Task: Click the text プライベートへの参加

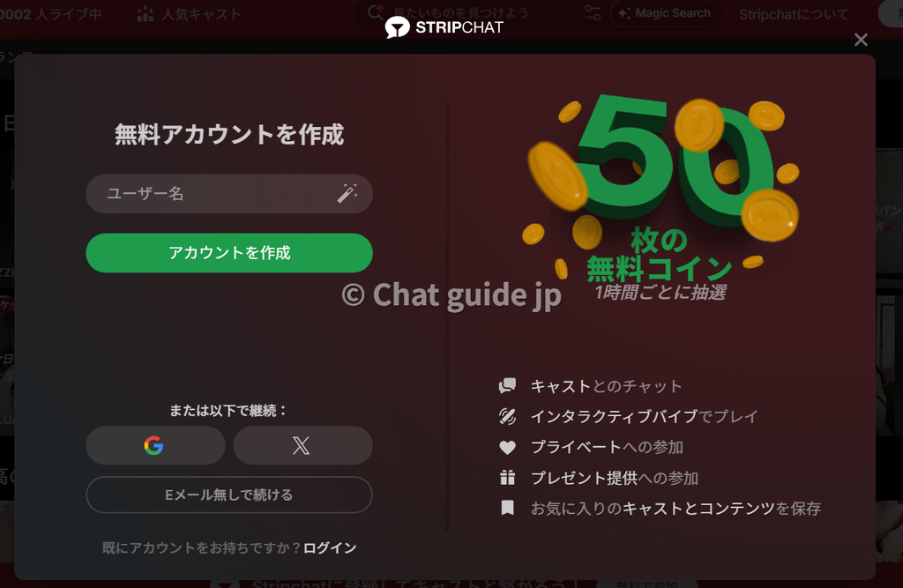Action: [x=607, y=448]
